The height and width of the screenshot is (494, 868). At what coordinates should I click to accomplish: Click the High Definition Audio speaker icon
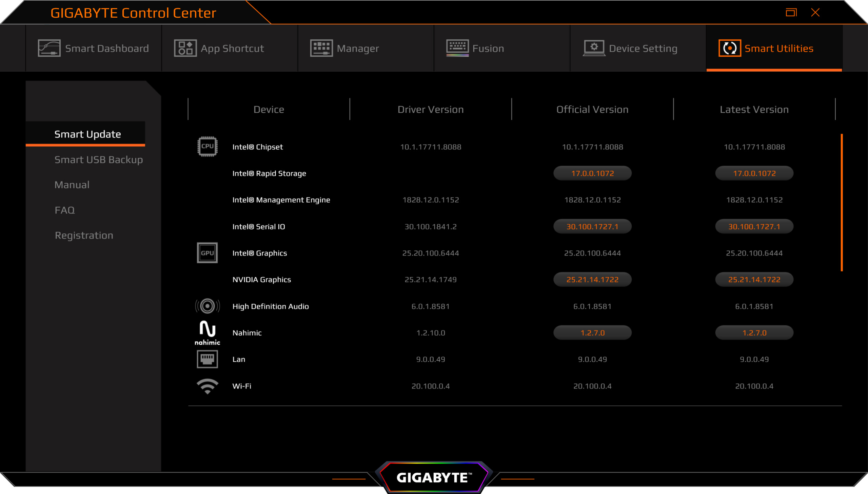pos(207,306)
